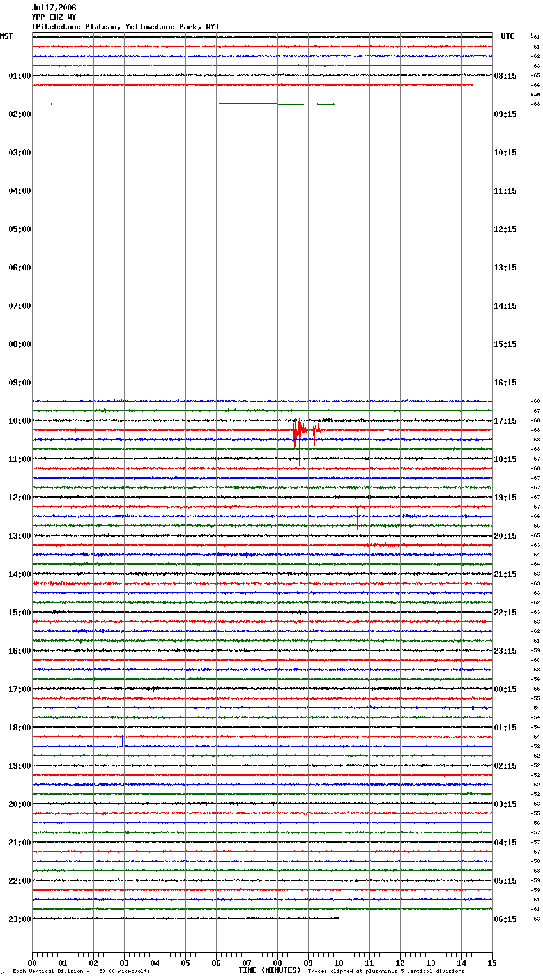
Task: Click the MST column header
Action: pyautogui.click(x=6, y=36)
